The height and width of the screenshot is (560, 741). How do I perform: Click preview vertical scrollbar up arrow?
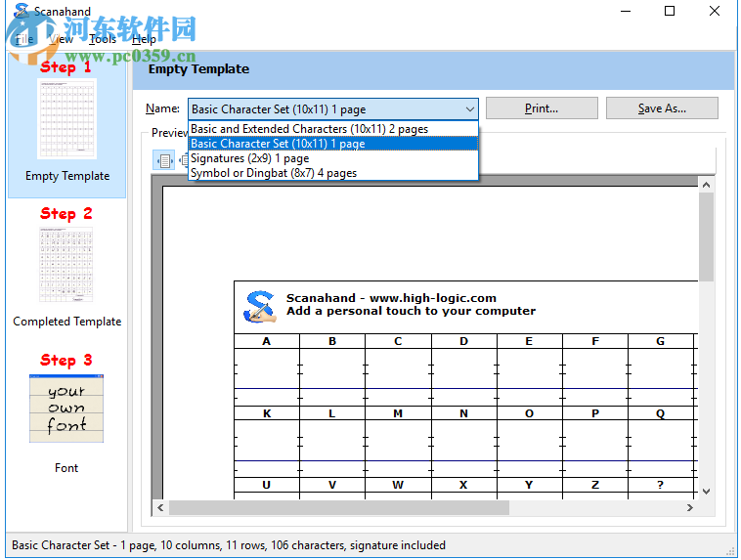pyautogui.click(x=706, y=185)
